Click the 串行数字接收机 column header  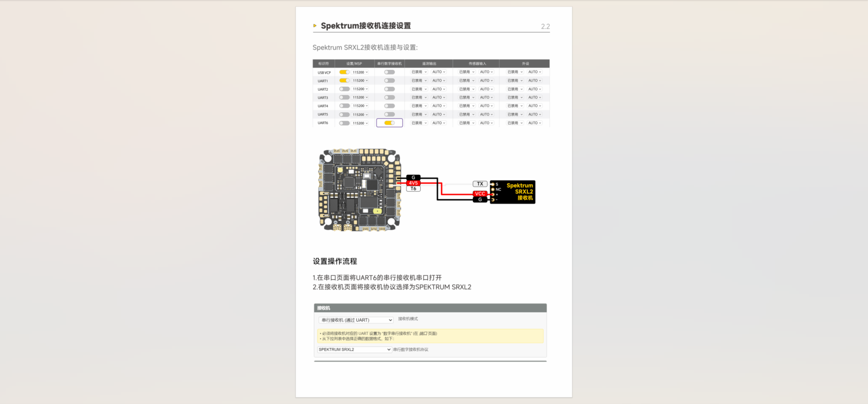coord(389,63)
